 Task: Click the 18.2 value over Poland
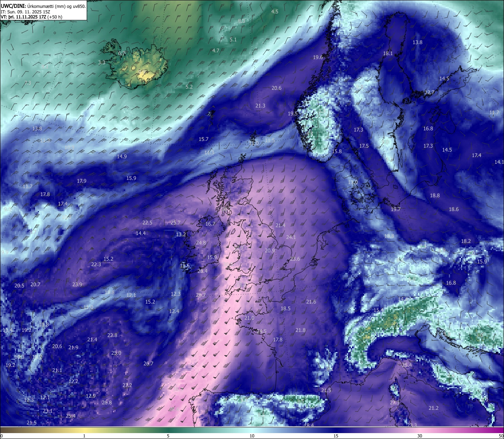click(466, 241)
